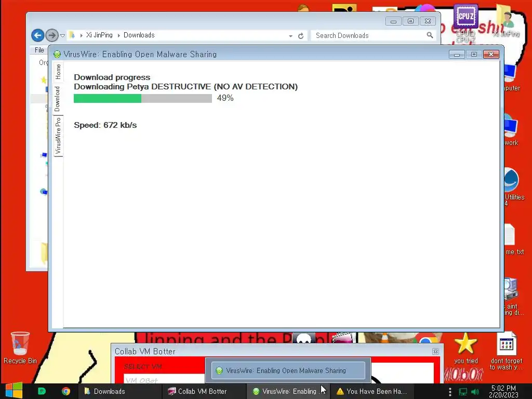This screenshot has height=399, width=532.
Task: Open the File menu in Downloads explorer
Action: 39,50
